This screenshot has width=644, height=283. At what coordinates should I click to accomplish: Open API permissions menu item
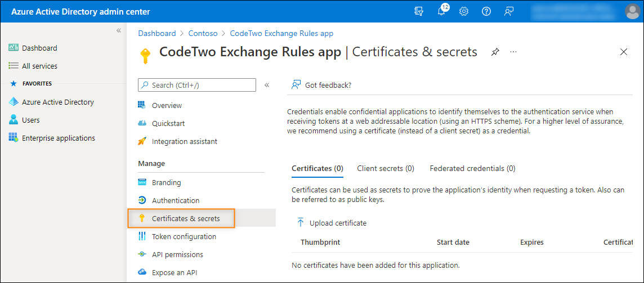(177, 255)
